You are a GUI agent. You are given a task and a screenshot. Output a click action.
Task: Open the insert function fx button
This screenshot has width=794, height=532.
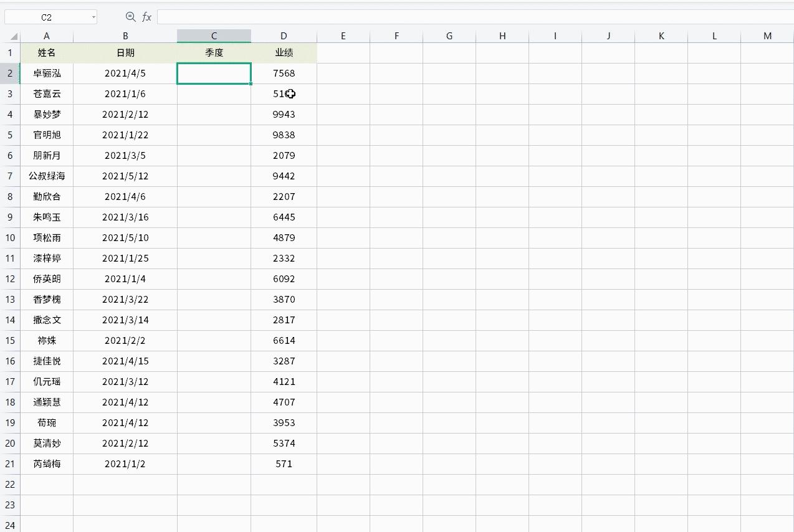coord(146,17)
